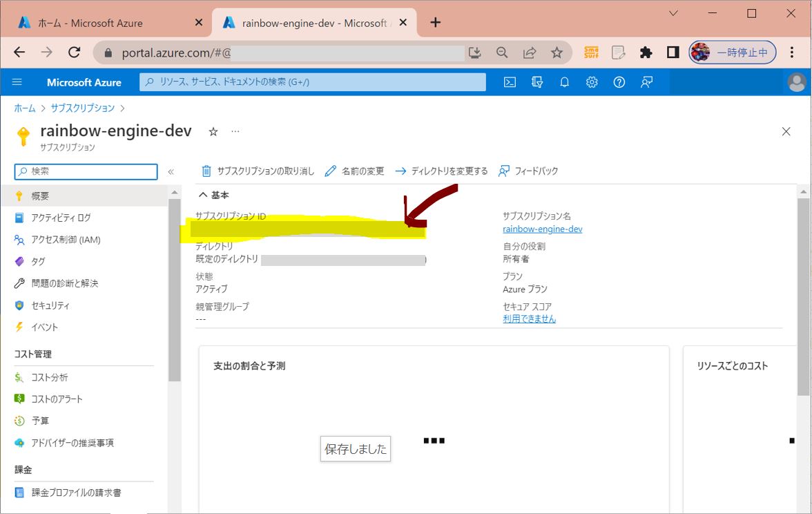Click the user account avatar

796,82
